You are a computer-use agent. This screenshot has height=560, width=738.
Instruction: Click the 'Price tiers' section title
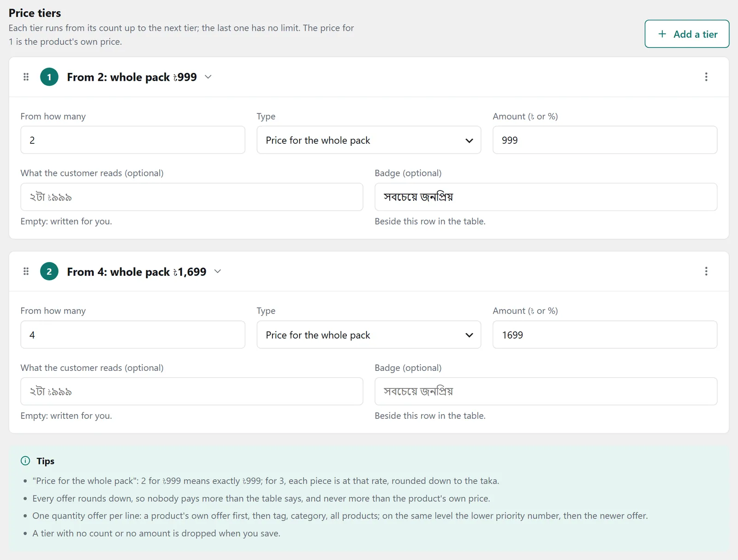click(x=35, y=13)
